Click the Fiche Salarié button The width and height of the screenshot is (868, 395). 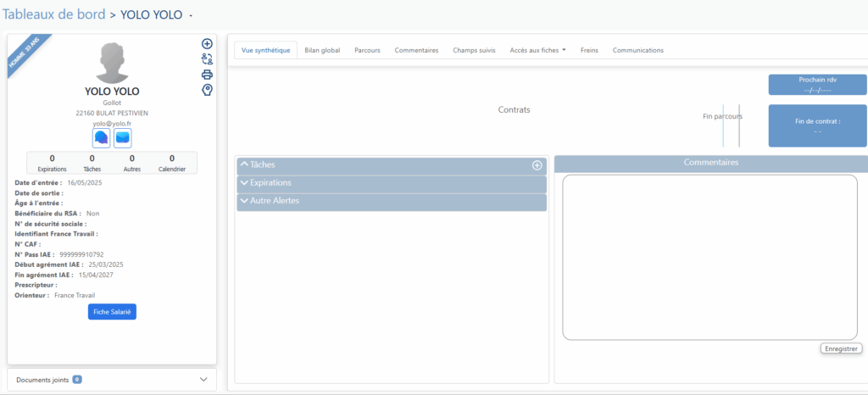[x=112, y=312]
